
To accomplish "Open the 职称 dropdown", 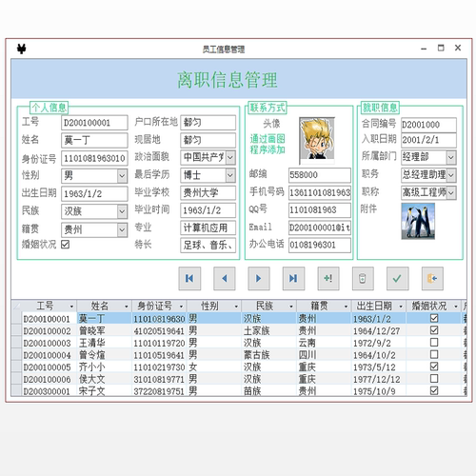I will [451, 192].
